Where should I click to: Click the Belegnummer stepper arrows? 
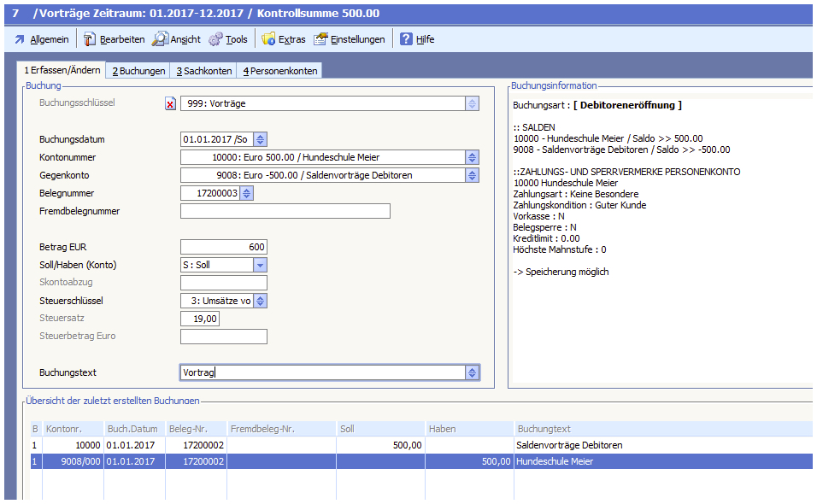(x=247, y=193)
